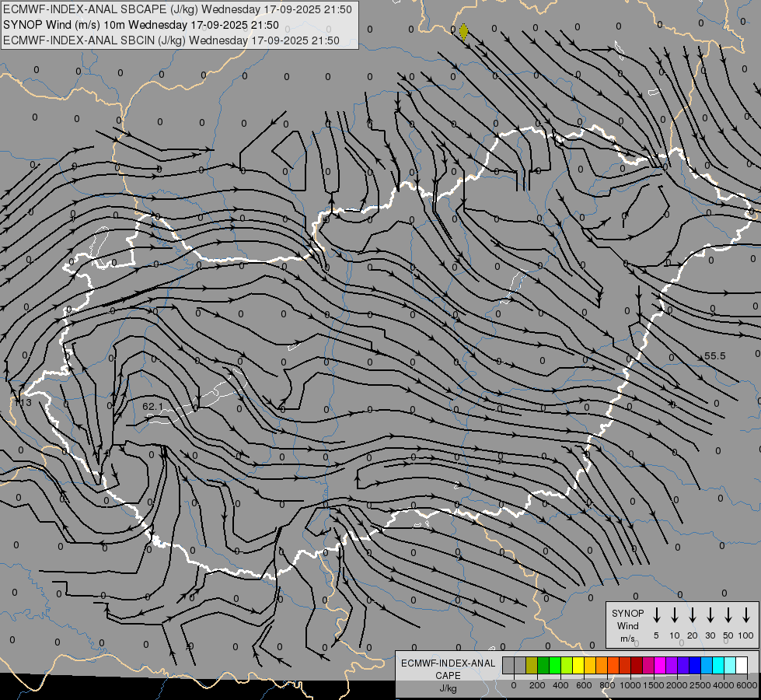Select the pale cyan CAPE swatch

click(731, 665)
